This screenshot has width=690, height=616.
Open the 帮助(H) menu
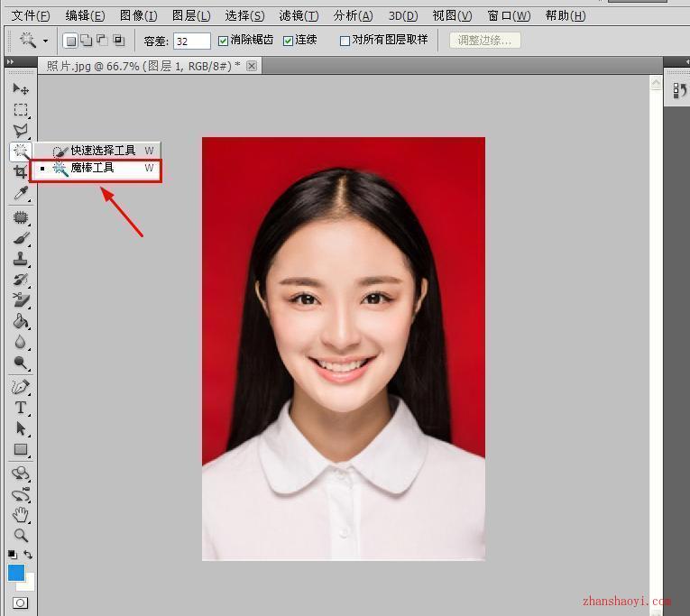coord(565,16)
